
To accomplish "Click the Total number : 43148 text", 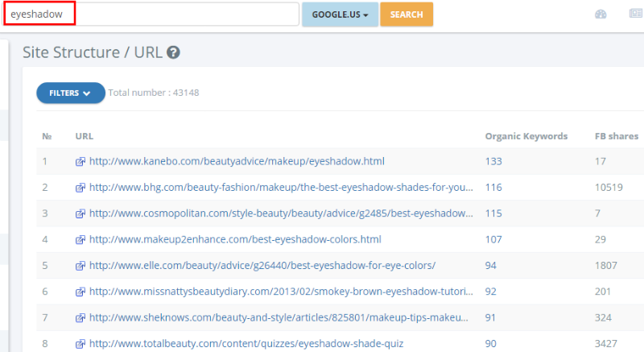I will pos(154,93).
